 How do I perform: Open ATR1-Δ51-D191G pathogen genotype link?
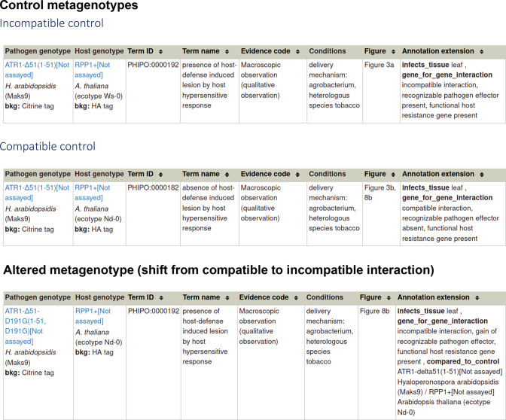(x=25, y=326)
